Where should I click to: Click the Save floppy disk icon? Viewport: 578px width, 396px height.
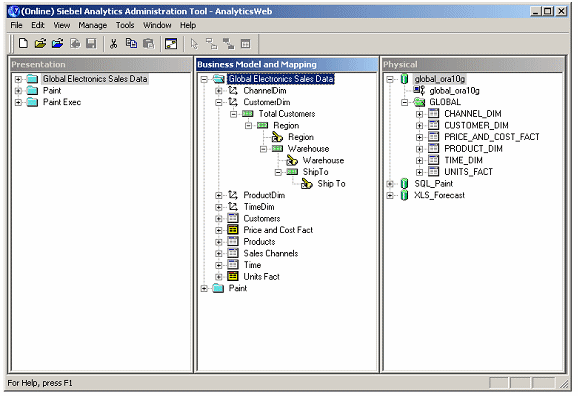[91, 44]
